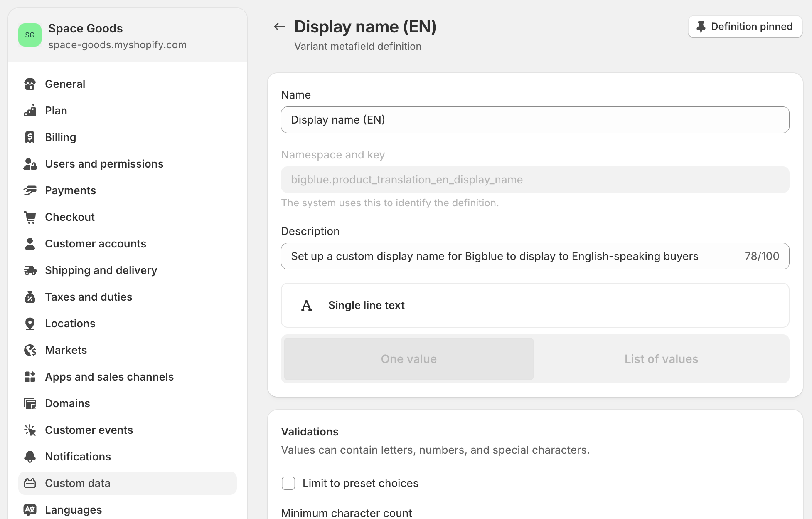Click the Customer events cursor icon
This screenshot has width=812, height=519.
[x=30, y=430]
